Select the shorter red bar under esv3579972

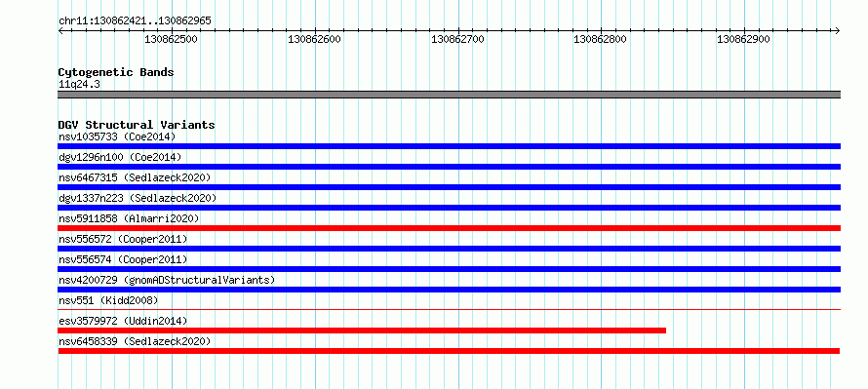point(362,331)
